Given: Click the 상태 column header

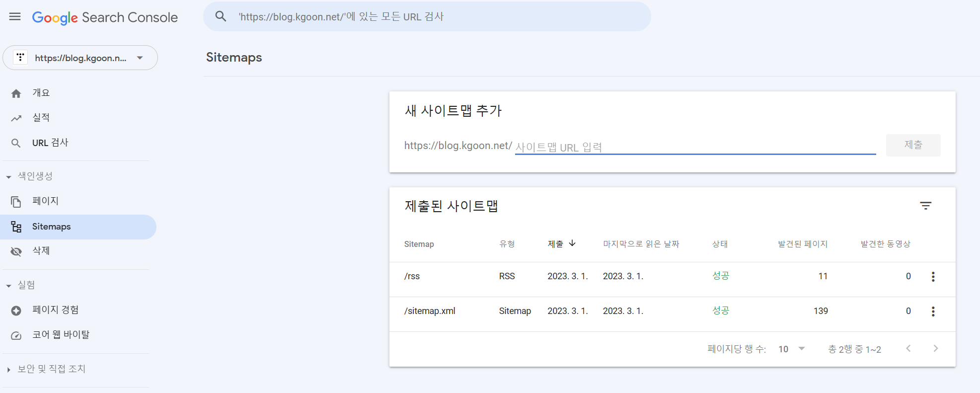Looking at the screenshot, I should pyautogui.click(x=720, y=244).
